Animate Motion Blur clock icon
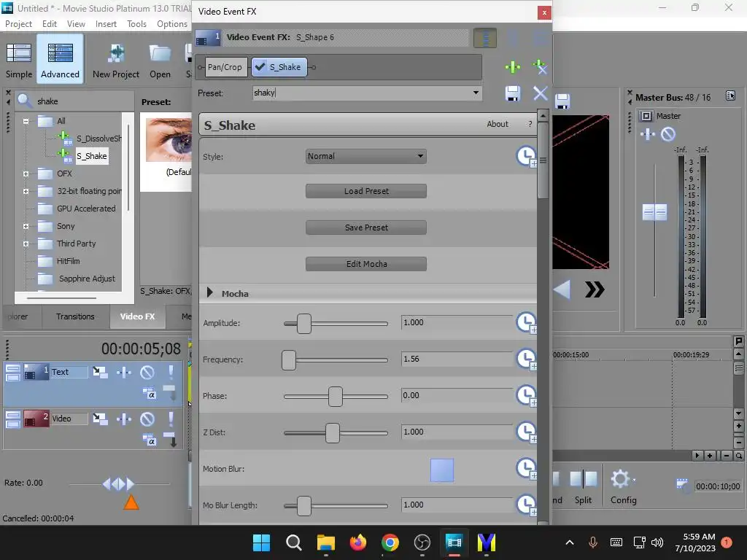747x560 pixels. tap(527, 469)
